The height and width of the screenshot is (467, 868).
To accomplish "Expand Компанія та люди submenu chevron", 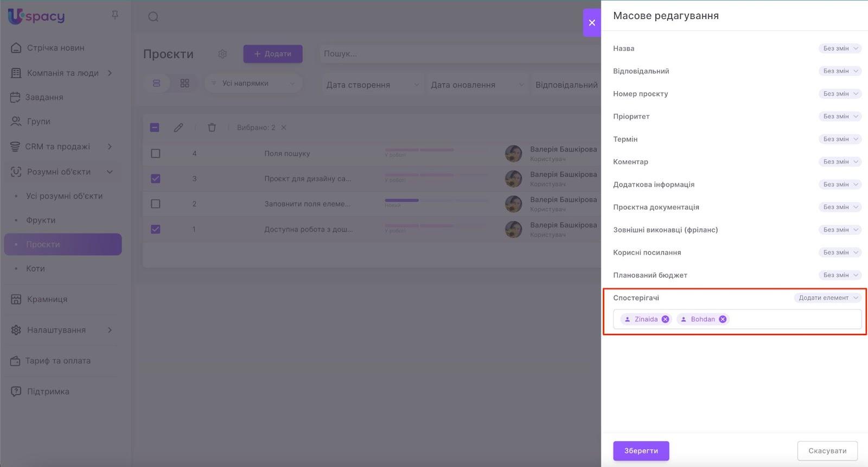I will coord(110,73).
